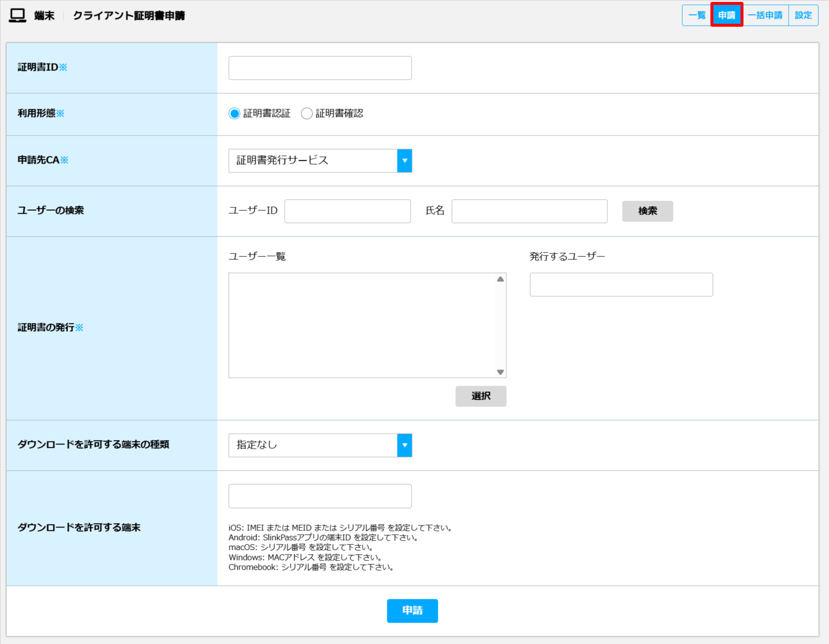This screenshot has height=644, width=829.
Task: Click inside the 証明書ID input field
Action: 320,68
